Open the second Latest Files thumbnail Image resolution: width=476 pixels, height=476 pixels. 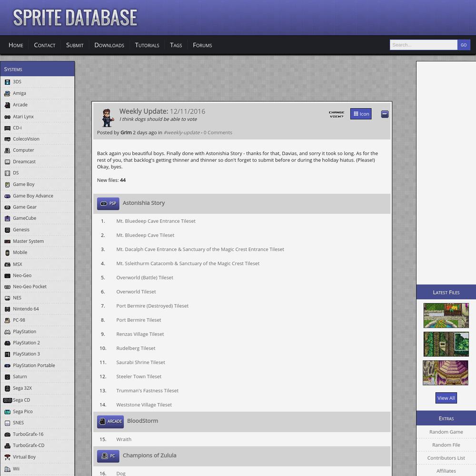(446, 344)
